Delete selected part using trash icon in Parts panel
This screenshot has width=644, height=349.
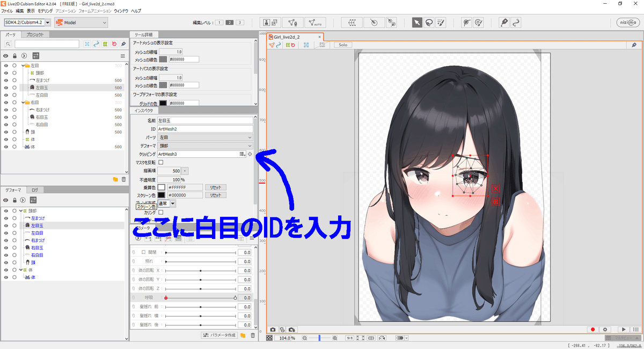point(123,179)
